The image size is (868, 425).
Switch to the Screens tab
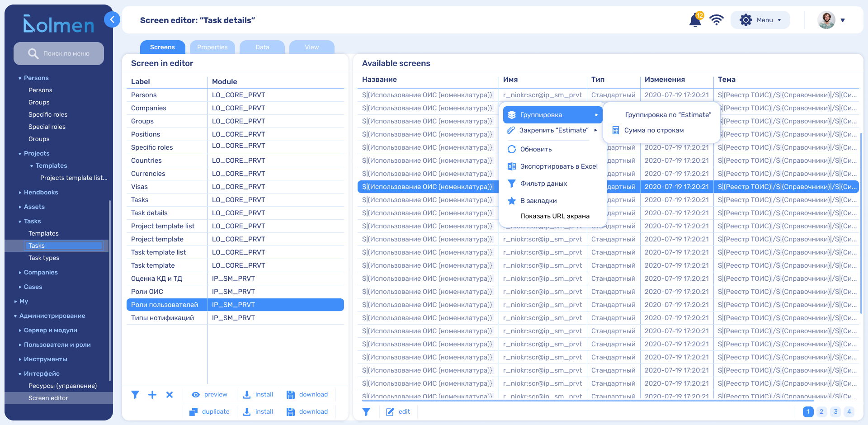tap(162, 47)
